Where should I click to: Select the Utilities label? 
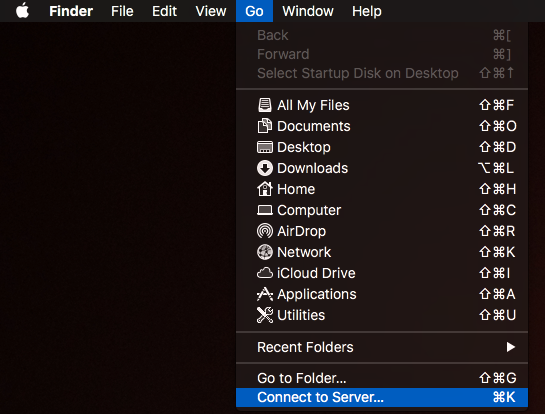click(x=301, y=315)
